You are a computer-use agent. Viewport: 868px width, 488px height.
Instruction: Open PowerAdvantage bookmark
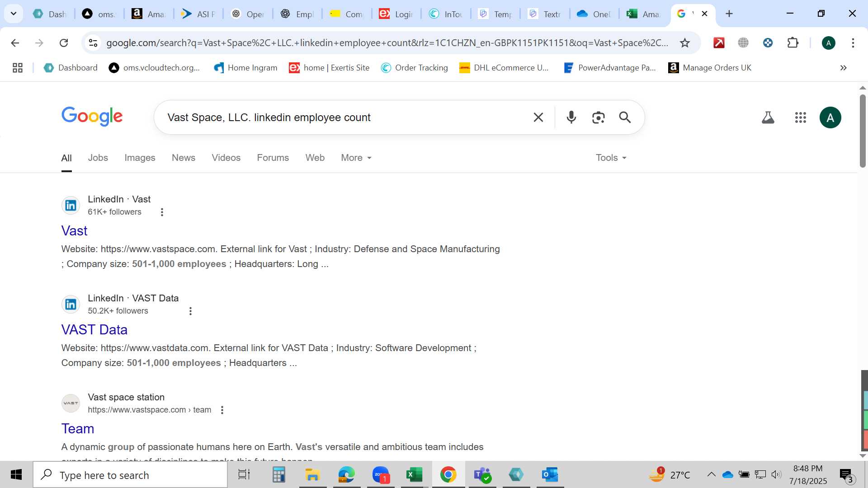click(x=609, y=68)
